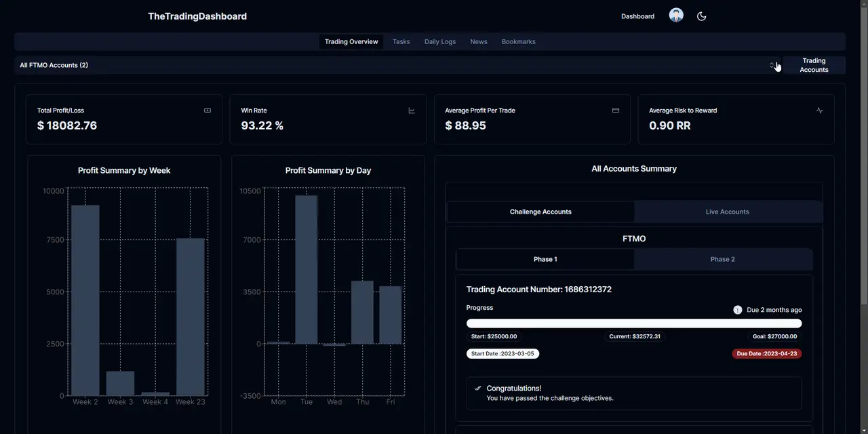
Task: Click the Fri bar in daily chart
Action: pos(391,315)
